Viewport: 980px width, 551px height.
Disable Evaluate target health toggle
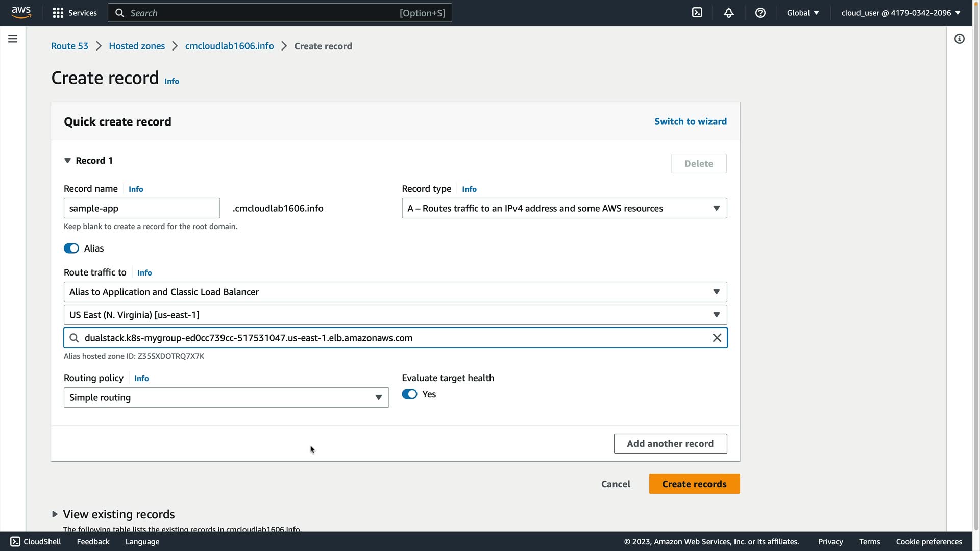pos(409,394)
